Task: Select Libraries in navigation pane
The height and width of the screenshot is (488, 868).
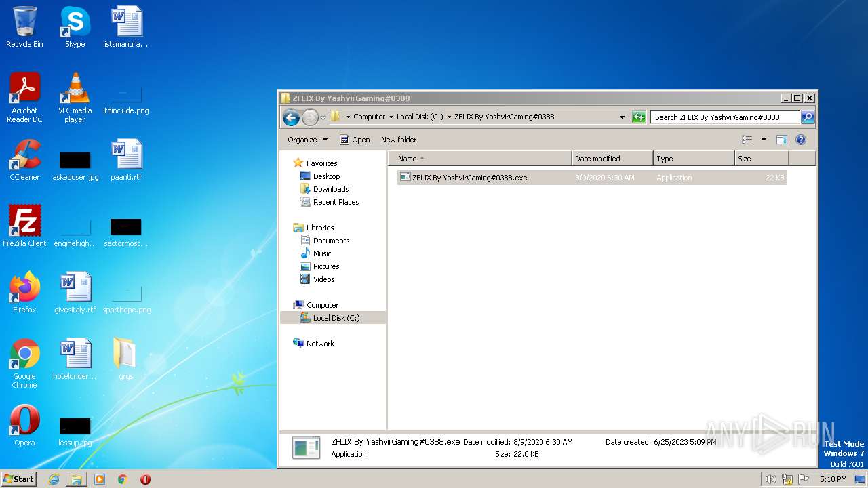Action: 314,228
